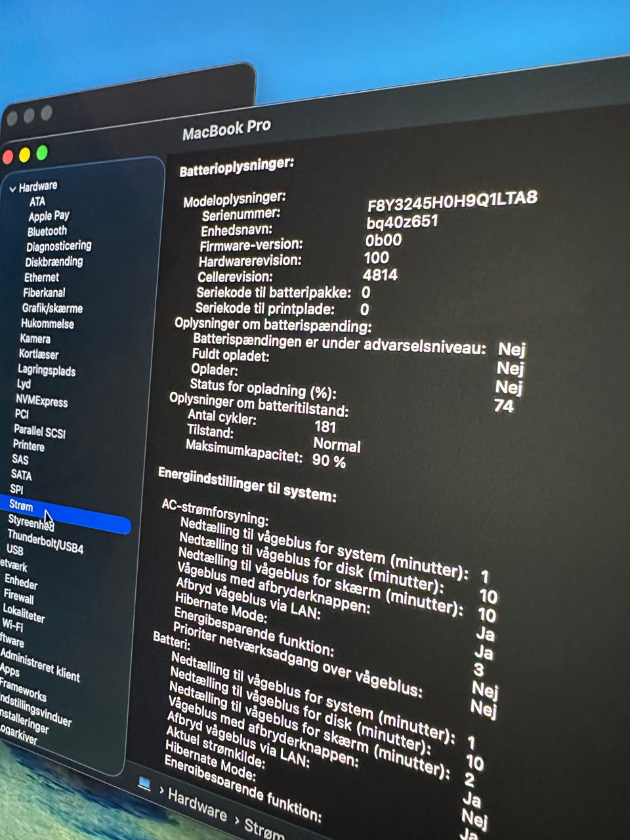This screenshot has height=840, width=630.
Task: Click the green zoom window button
Action: (x=42, y=153)
